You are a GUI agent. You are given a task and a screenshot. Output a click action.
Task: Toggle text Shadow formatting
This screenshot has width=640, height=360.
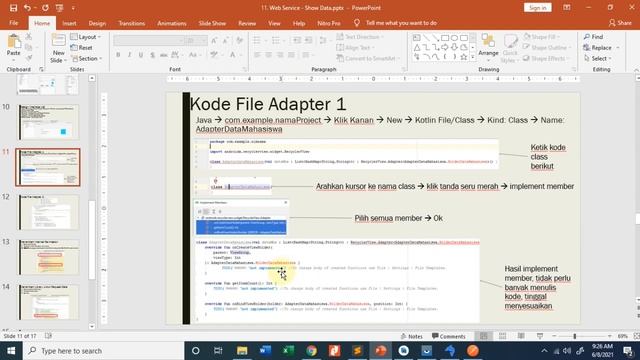(152, 55)
